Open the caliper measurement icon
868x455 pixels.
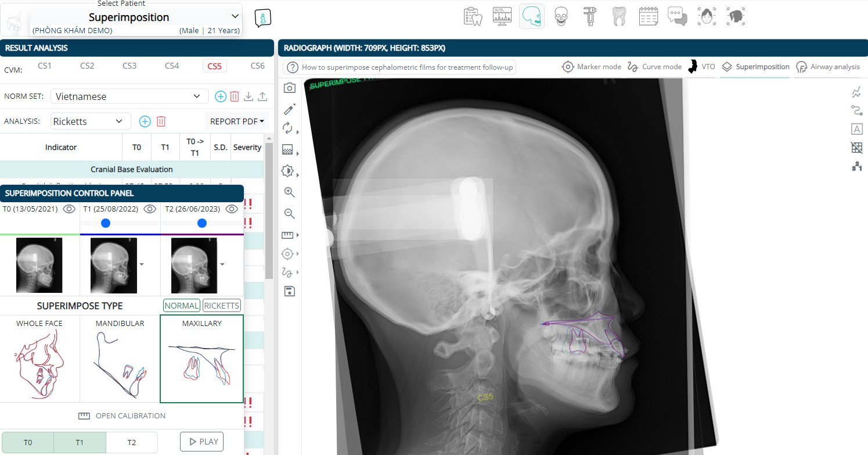pos(590,17)
